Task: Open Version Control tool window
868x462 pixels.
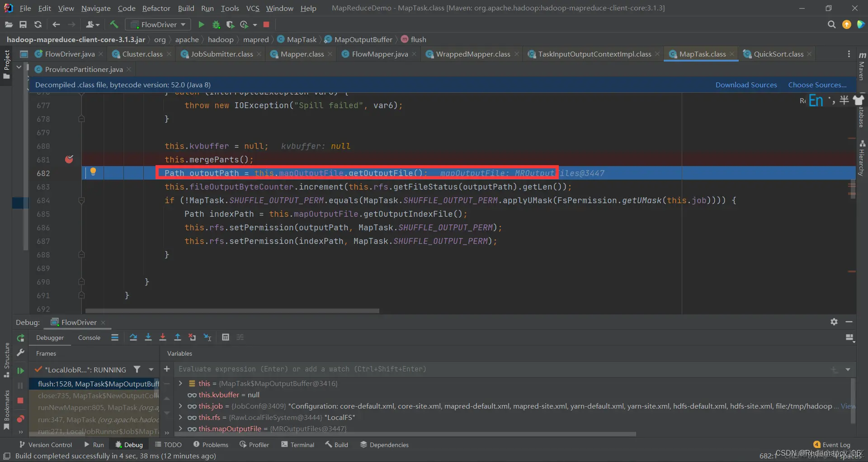Action: point(45,445)
